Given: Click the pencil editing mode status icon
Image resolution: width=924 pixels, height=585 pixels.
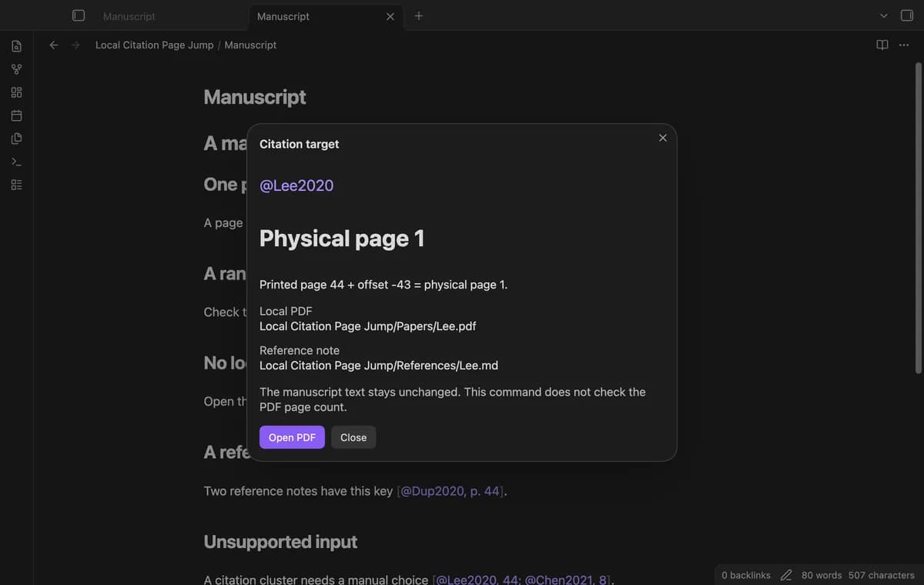Looking at the screenshot, I should pos(786,575).
